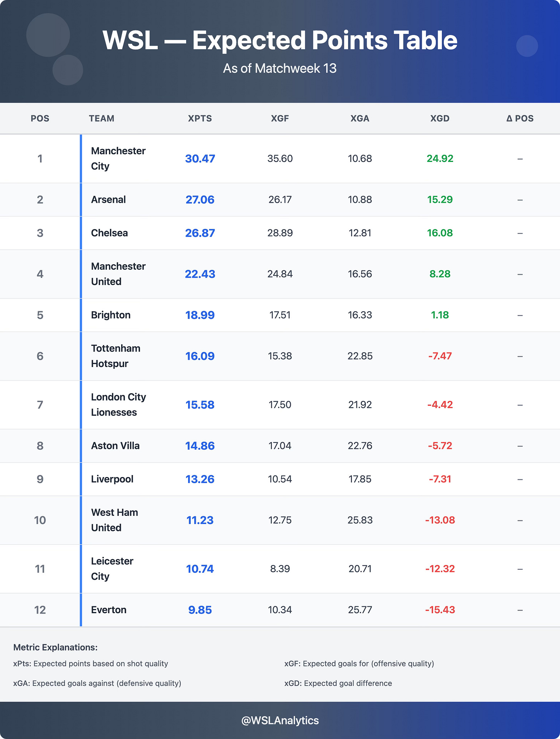Click the xGF value 8.39
Screen dimensions: 560x739
pos(280,569)
